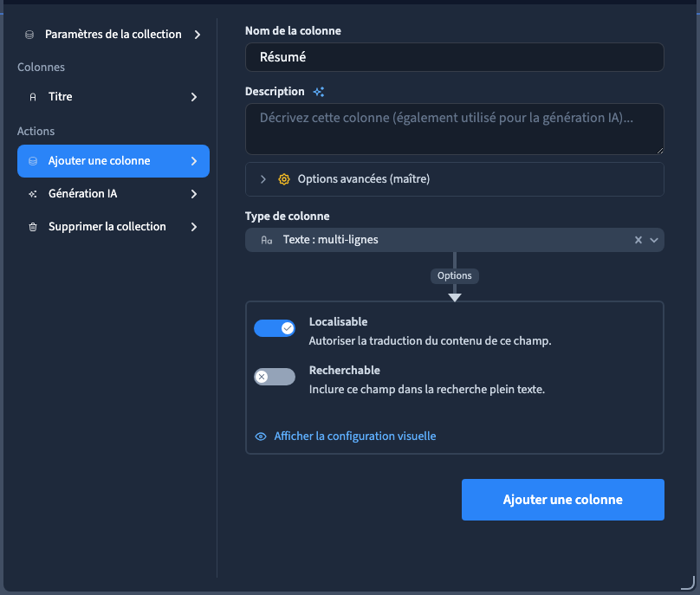Click the gear icon in Options avancées
Viewport: 700px width, 595px height.
click(x=284, y=179)
